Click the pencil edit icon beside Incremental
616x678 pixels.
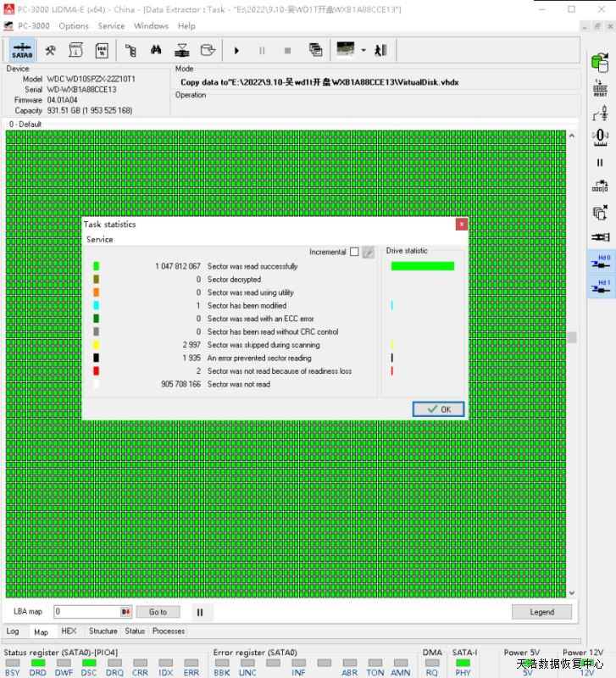[369, 253]
